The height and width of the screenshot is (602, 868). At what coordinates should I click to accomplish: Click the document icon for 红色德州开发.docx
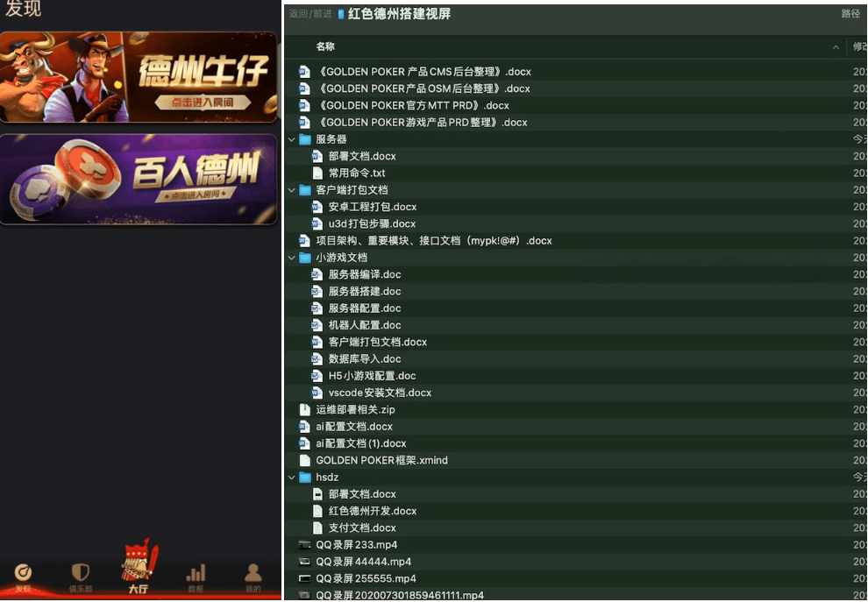(x=317, y=511)
